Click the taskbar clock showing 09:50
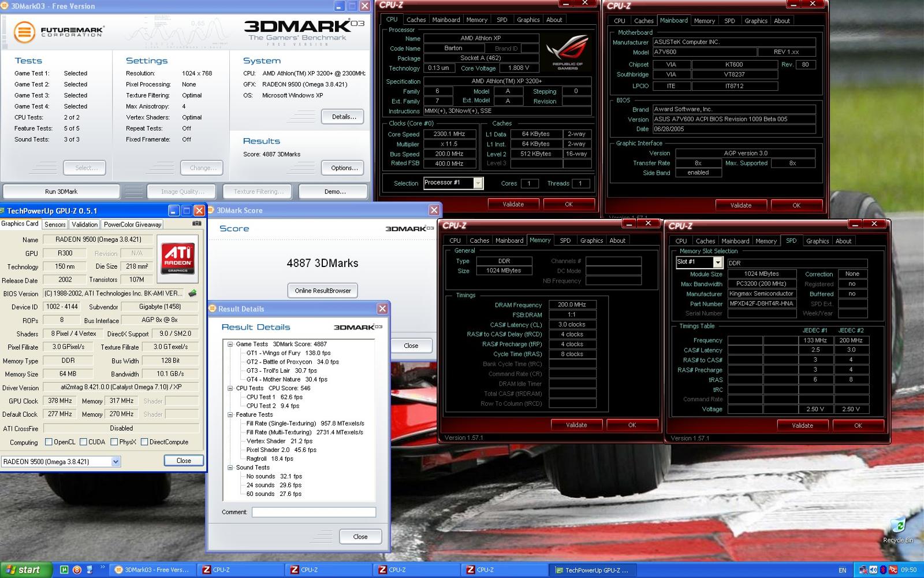This screenshot has height=578, width=924. [x=909, y=570]
